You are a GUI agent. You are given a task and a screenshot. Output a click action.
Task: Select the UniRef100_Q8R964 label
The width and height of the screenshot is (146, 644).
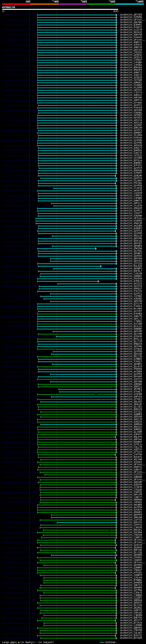coord(131,600)
